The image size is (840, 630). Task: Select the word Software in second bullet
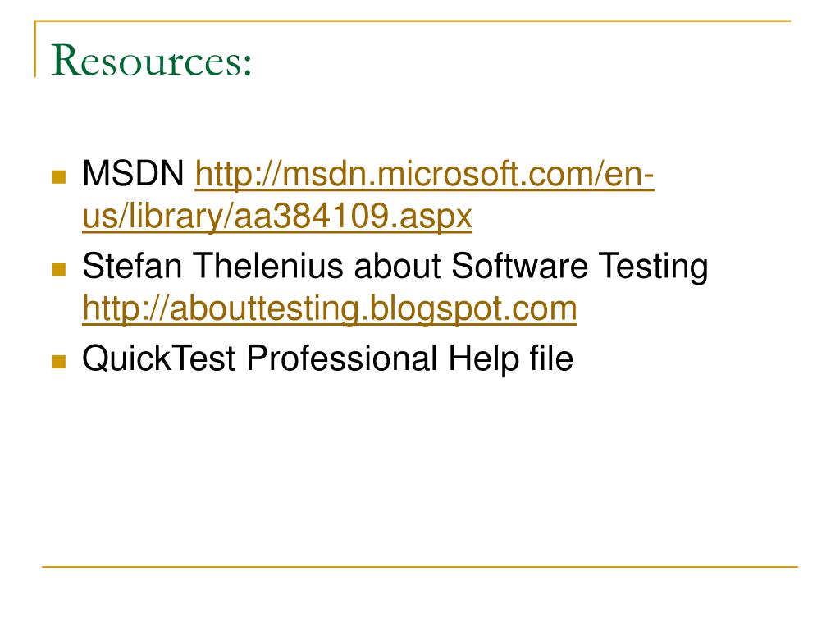(519, 265)
